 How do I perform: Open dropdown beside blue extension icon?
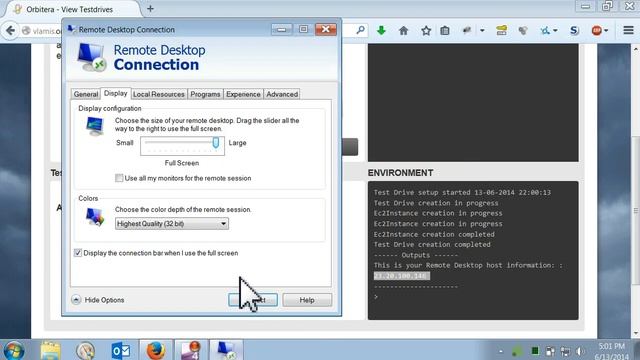555,31
